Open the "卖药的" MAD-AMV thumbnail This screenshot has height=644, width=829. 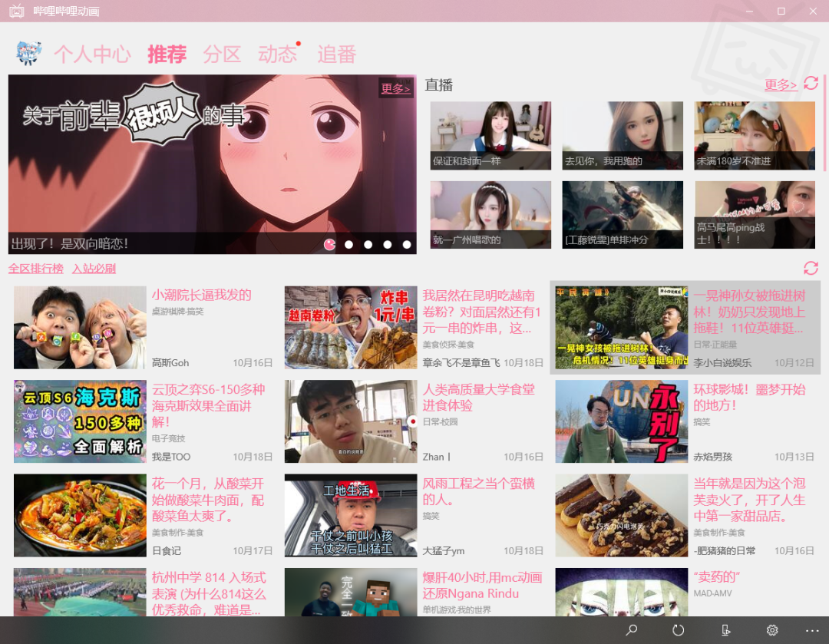(x=621, y=592)
